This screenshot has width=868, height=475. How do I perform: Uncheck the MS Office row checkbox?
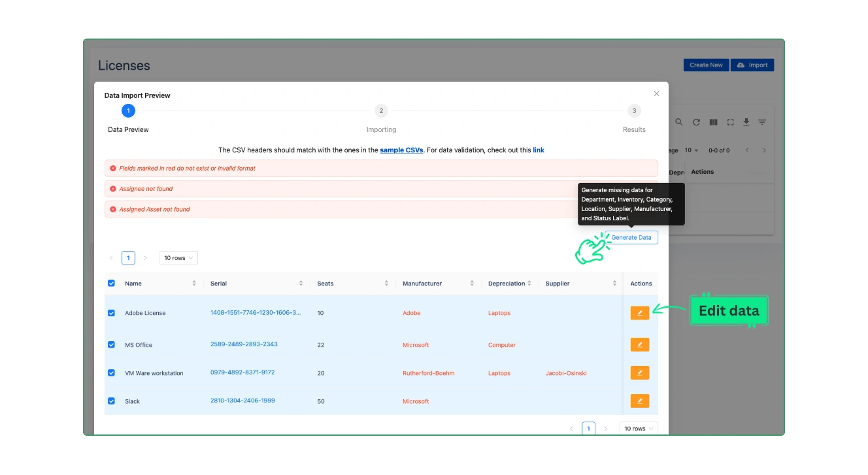[x=111, y=344]
